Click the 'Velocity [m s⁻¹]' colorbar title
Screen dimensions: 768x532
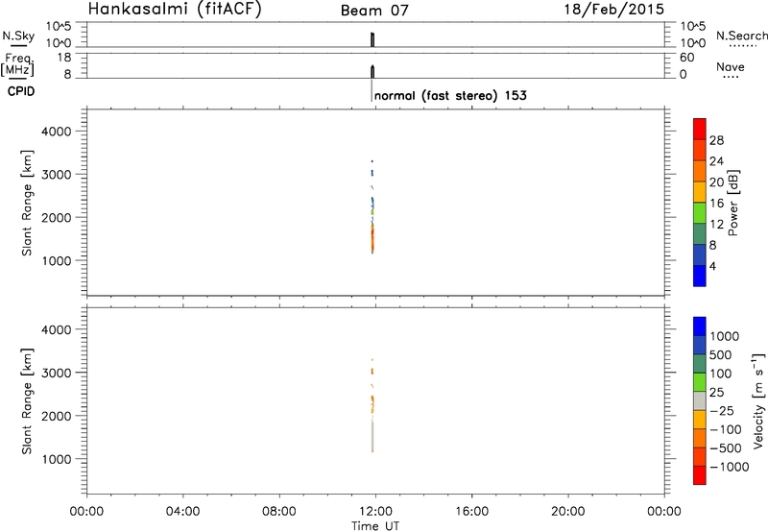[x=757, y=400]
